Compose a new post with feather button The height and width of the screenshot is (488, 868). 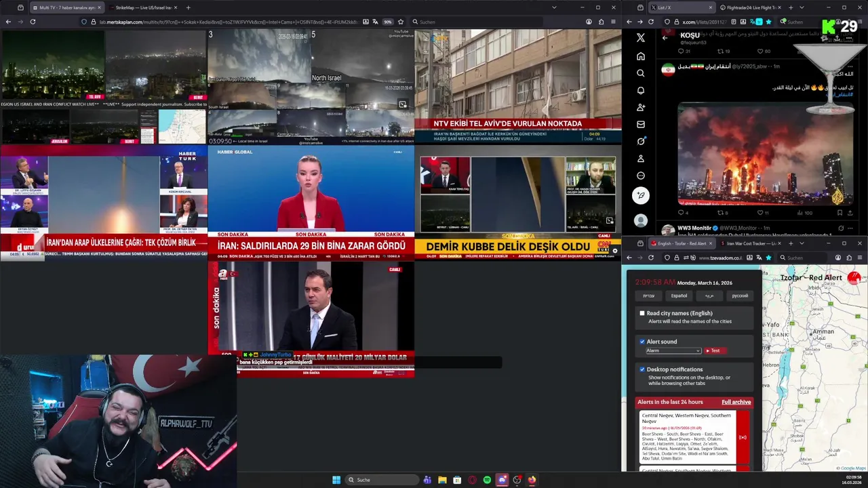(641, 195)
